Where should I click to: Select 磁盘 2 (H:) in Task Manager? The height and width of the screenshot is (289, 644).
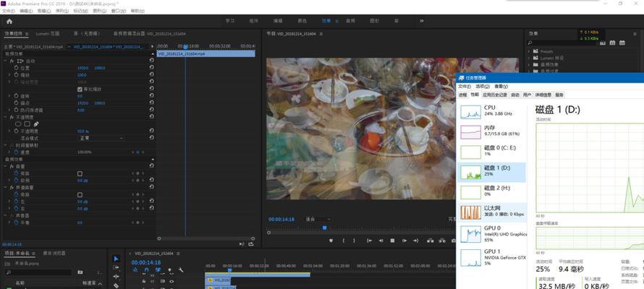coord(491,191)
